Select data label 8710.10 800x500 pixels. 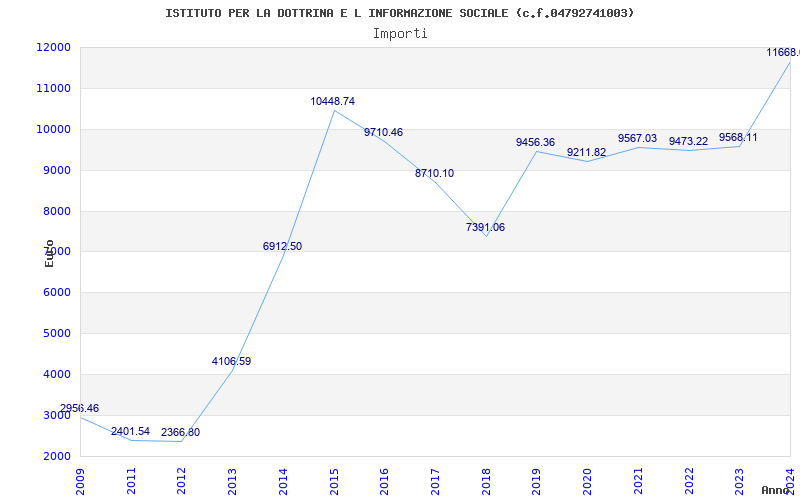tap(434, 173)
